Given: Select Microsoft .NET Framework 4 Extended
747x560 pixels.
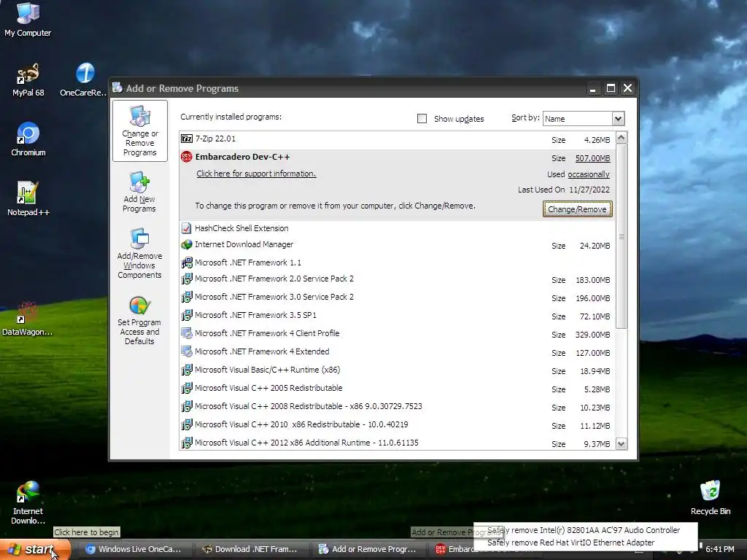Looking at the screenshot, I should coord(398,352).
